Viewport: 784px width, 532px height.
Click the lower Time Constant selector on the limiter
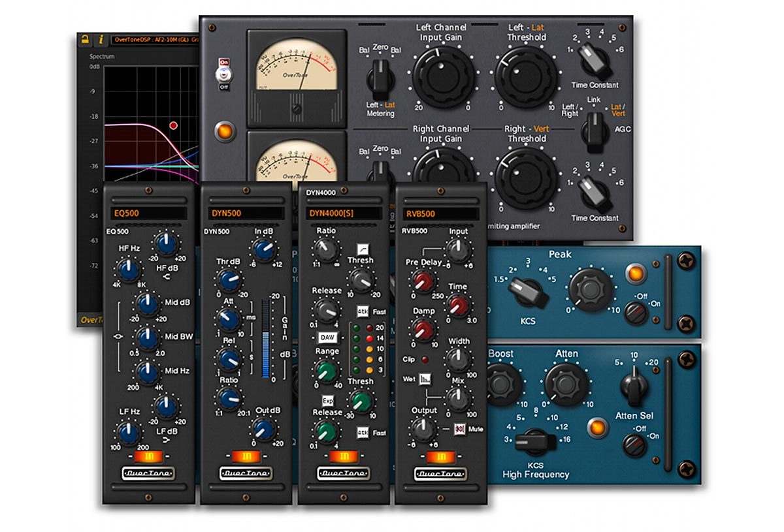(595, 191)
